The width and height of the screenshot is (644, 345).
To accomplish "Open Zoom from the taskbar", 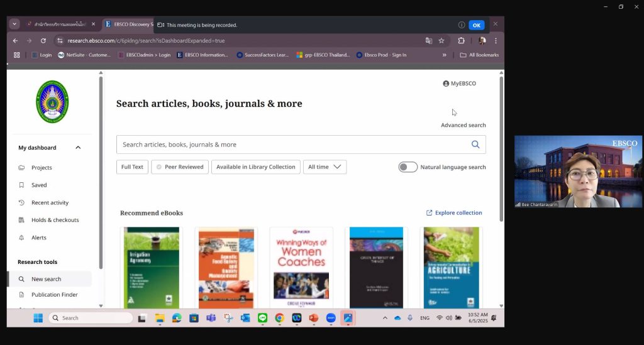I will (331, 318).
